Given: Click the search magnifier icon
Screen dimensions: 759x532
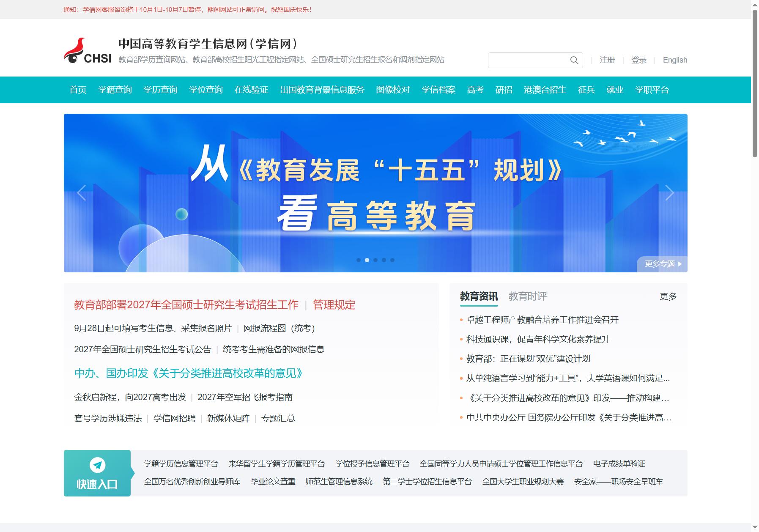Looking at the screenshot, I should tap(574, 60).
